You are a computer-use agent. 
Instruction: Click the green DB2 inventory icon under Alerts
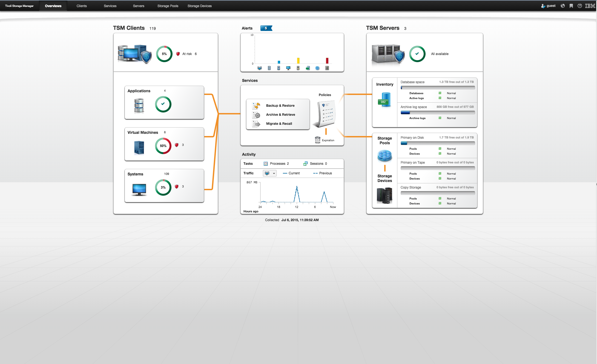pyautogui.click(x=308, y=68)
